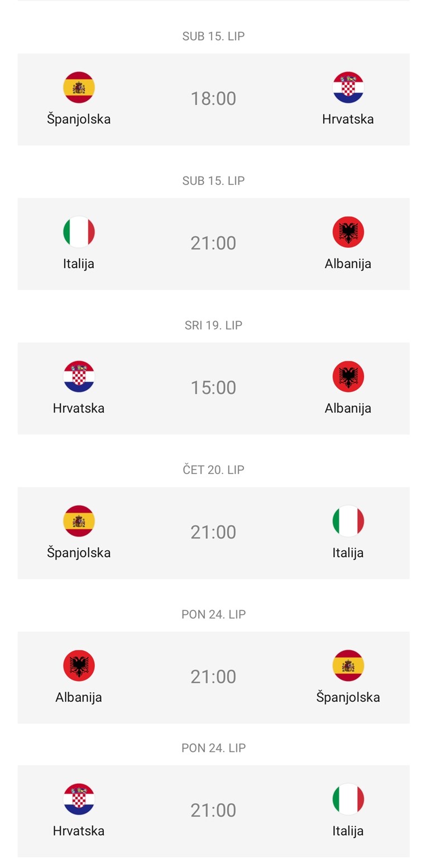Image resolution: width=427 pixels, height=868 pixels.
Task: Tap Italy flag in Hrvatska–Italija match
Action: pyautogui.click(x=348, y=799)
